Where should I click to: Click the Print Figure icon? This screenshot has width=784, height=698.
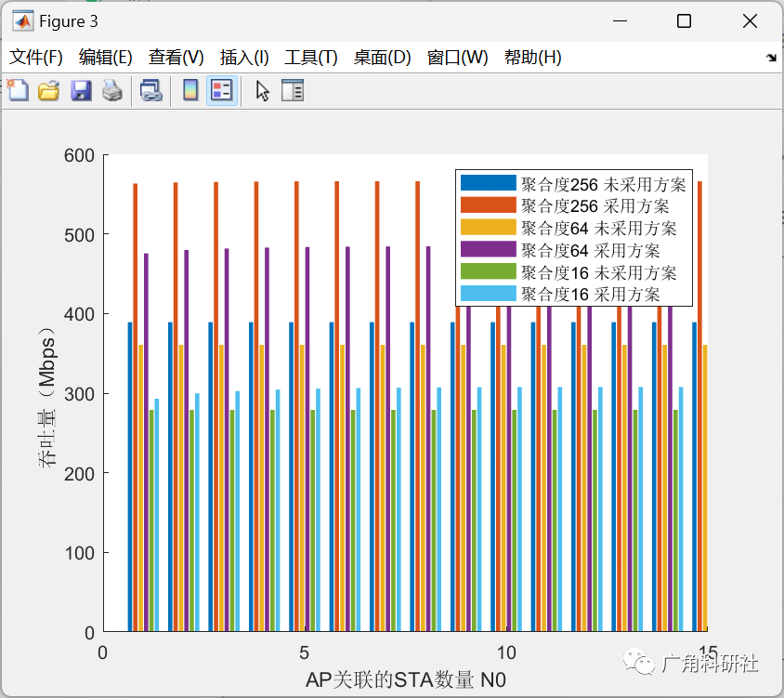(x=112, y=91)
